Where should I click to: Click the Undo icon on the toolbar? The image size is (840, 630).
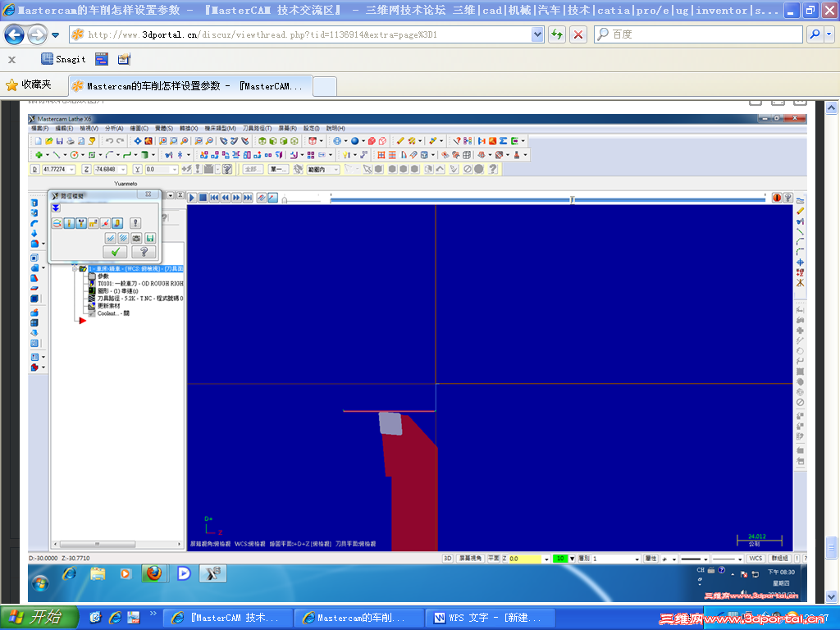click(111, 141)
